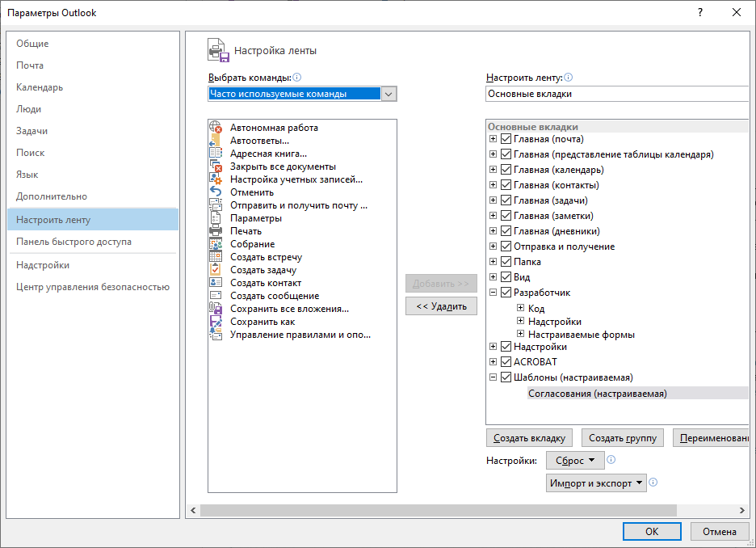Click the Сохранить как disk icon

pyautogui.click(x=216, y=321)
